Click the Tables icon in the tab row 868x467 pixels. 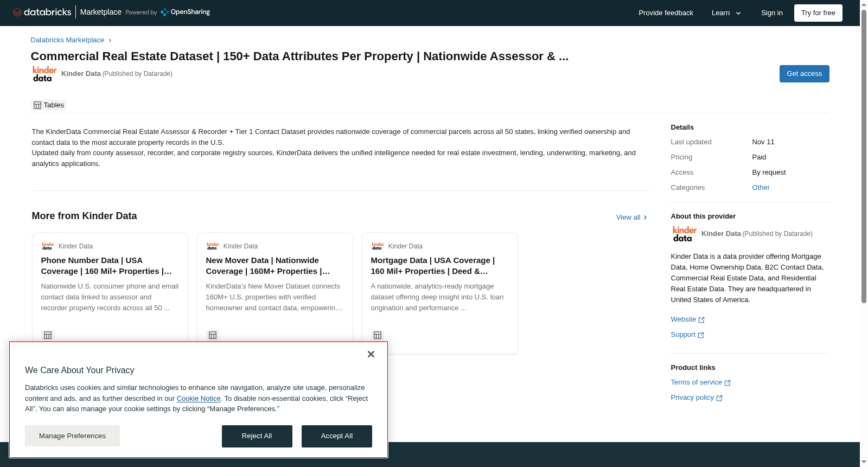pos(37,105)
